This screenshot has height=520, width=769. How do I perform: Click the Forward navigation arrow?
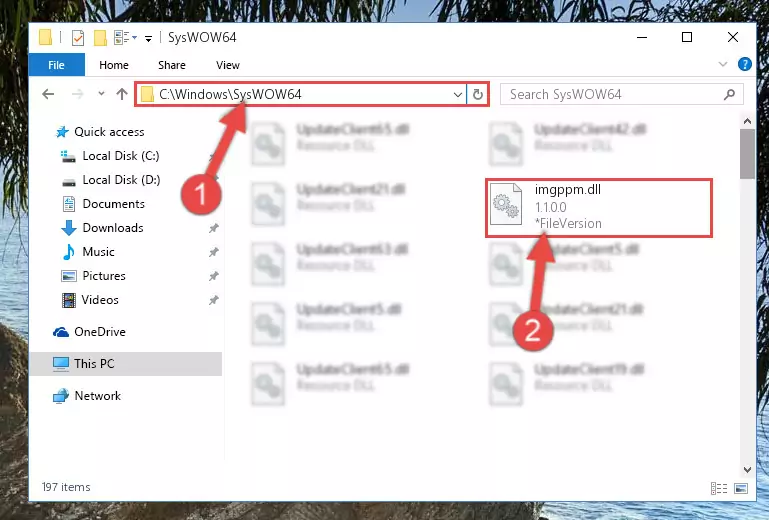[x=77, y=94]
